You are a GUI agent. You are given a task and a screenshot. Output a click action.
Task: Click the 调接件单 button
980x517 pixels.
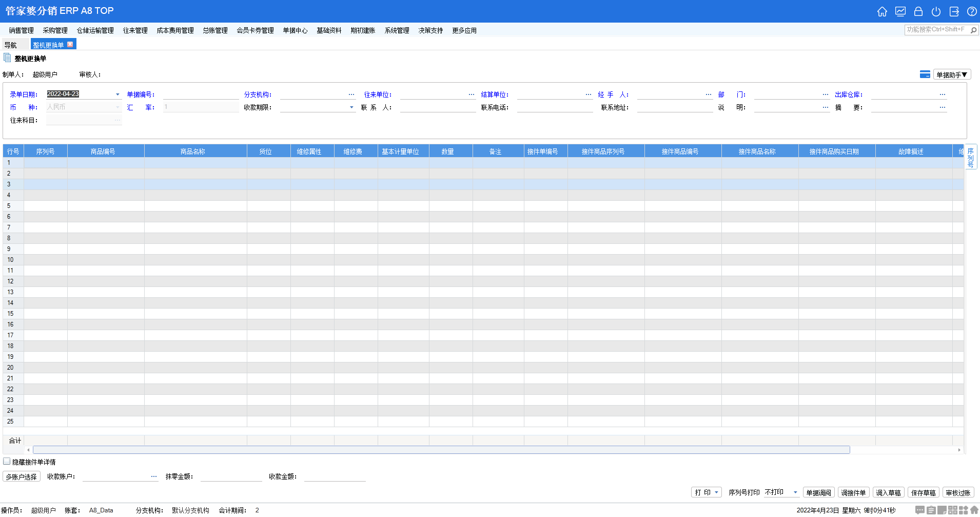coord(853,492)
